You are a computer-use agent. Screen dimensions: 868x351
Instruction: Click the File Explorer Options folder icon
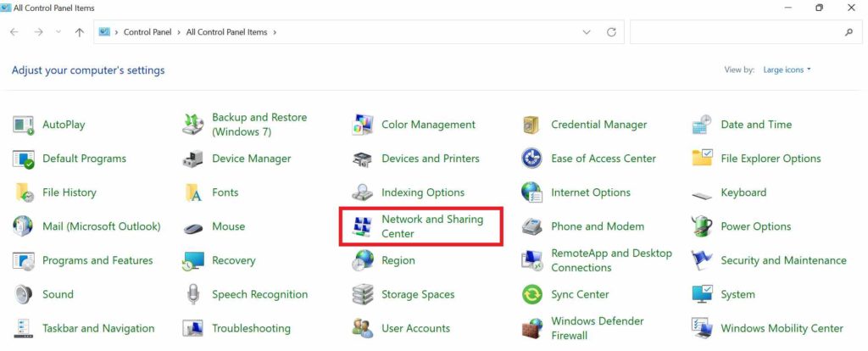click(x=702, y=159)
